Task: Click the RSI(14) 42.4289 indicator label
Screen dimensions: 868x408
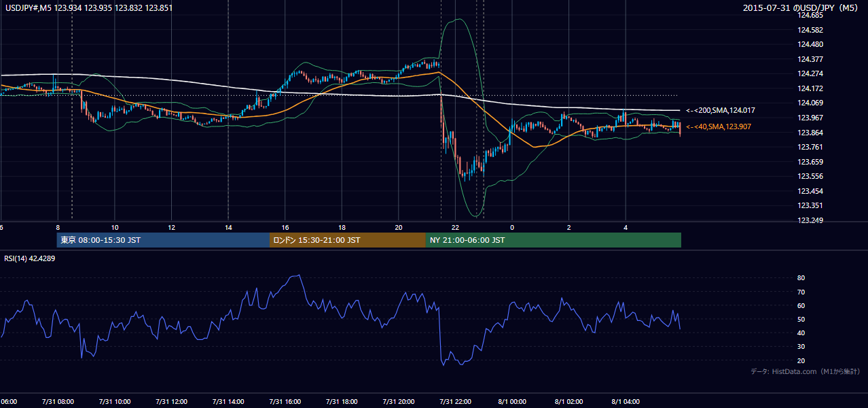Action: 30,258
